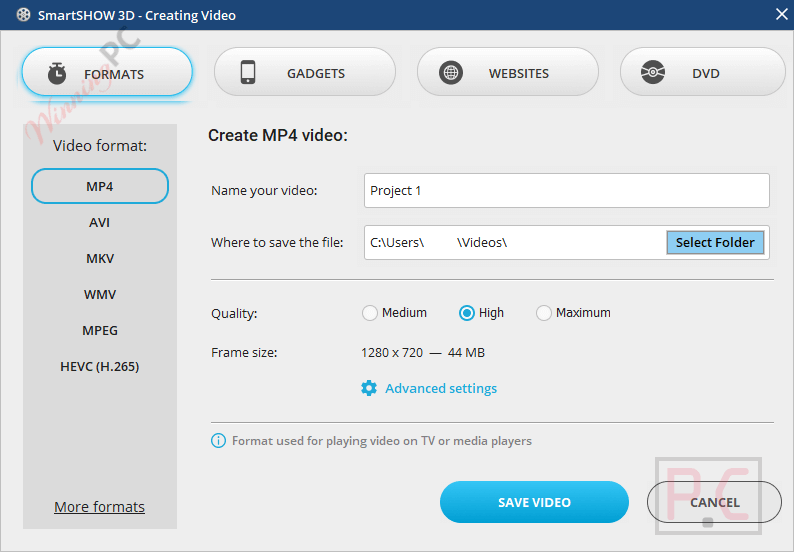Click the Name your video field
794x552 pixels.
(567, 190)
